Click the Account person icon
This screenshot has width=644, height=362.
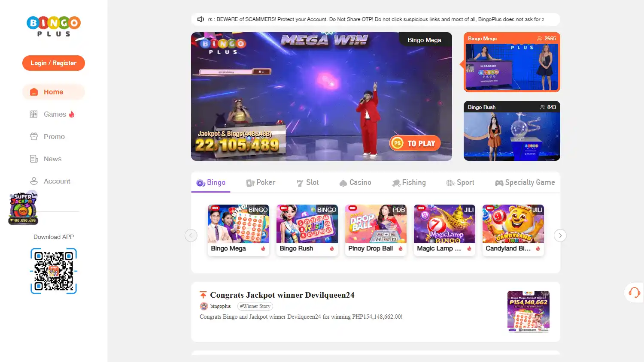click(34, 181)
